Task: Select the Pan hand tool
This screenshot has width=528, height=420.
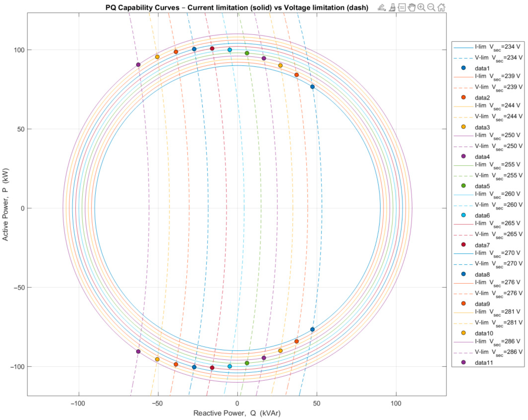Action: coord(412,7)
